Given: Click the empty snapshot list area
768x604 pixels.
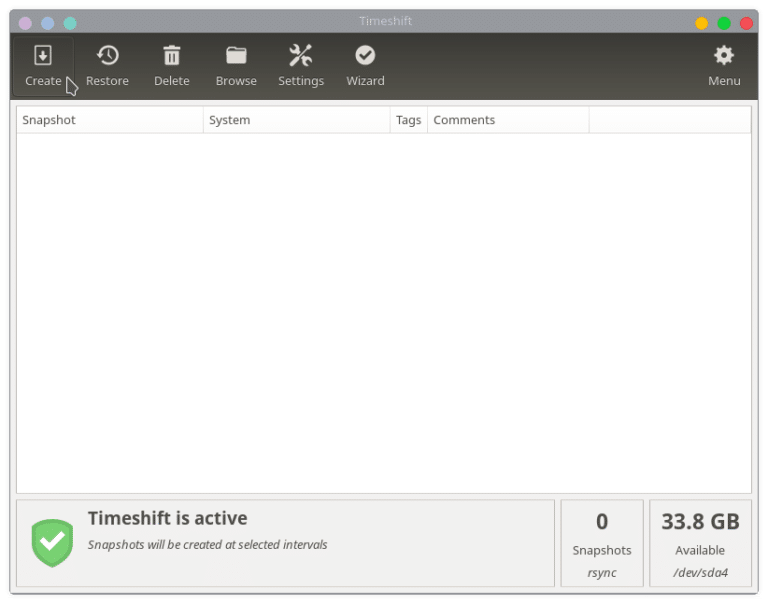Looking at the screenshot, I should click(383, 310).
